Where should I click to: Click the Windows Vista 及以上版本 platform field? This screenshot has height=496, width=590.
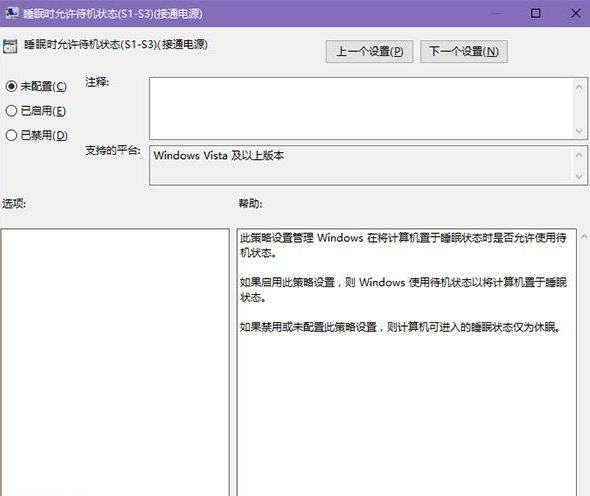[x=361, y=165]
